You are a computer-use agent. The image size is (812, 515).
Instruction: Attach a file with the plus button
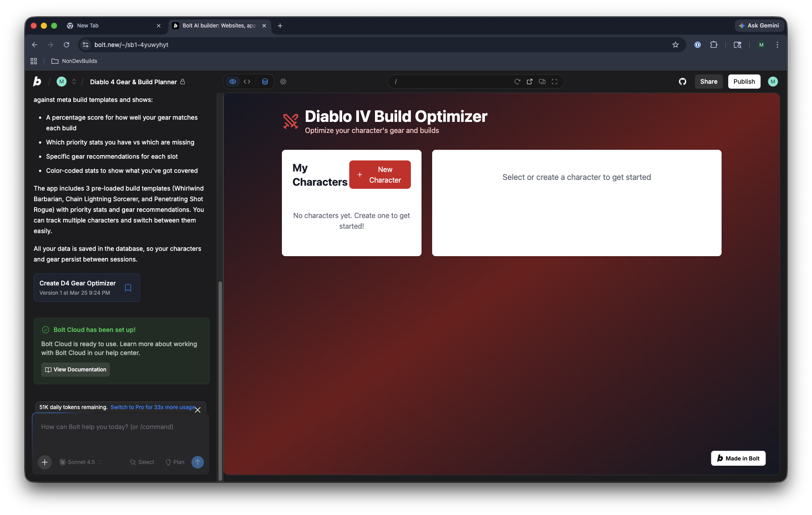coord(44,462)
